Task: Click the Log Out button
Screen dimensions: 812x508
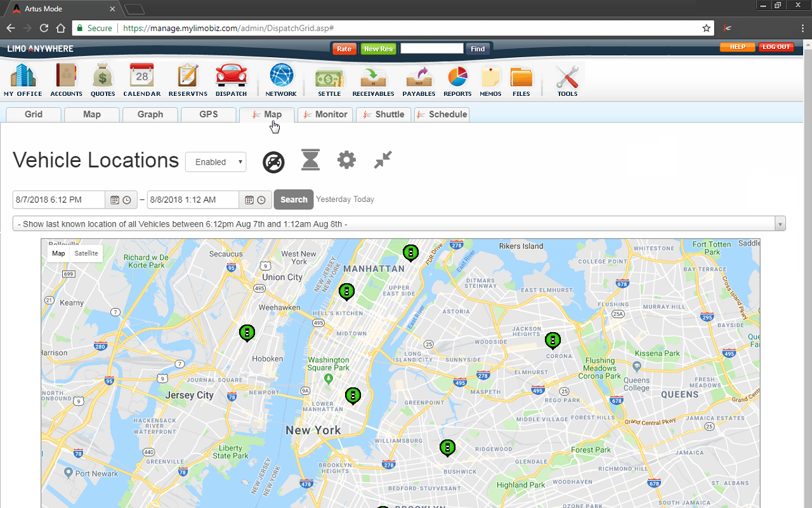Action: coord(776,47)
